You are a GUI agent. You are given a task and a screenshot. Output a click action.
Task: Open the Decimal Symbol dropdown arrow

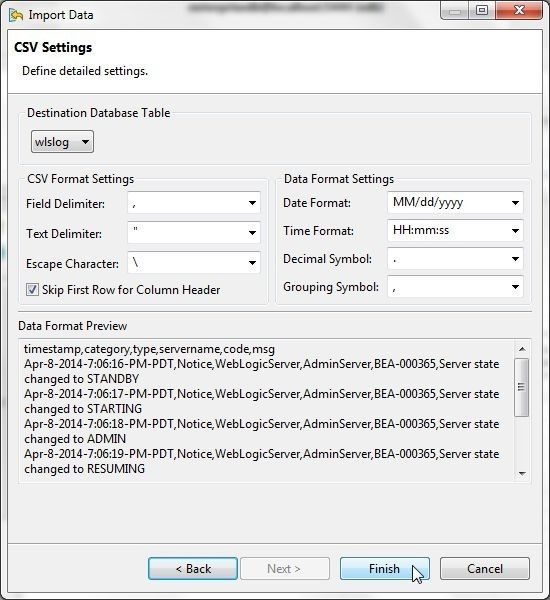(x=515, y=259)
